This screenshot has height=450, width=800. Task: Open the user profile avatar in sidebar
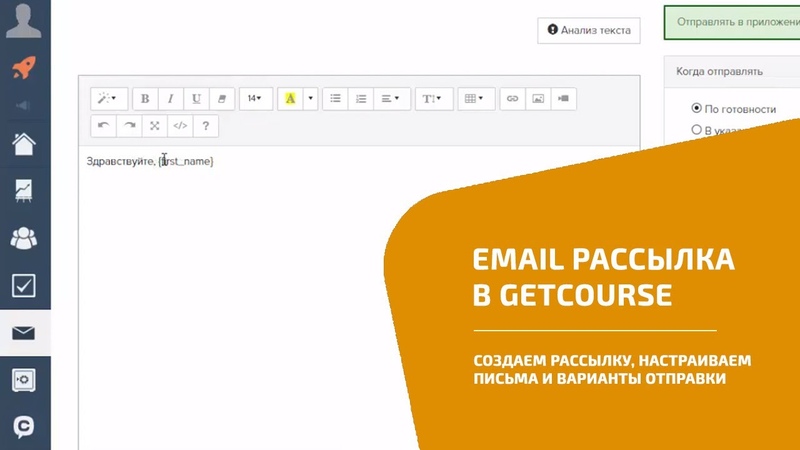23,19
